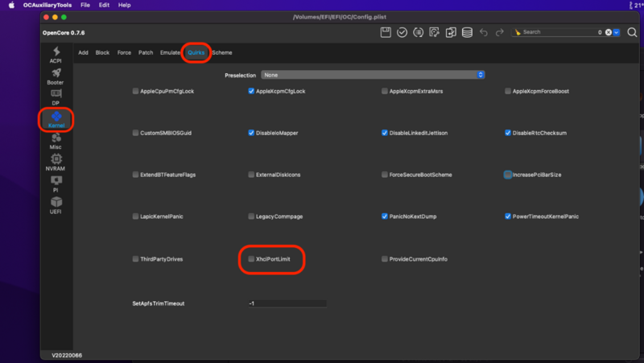Click the magnifier search icon

pyautogui.click(x=632, y=32)
